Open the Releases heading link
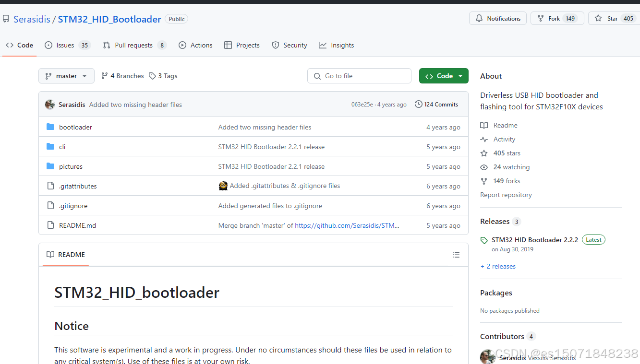 500,222
